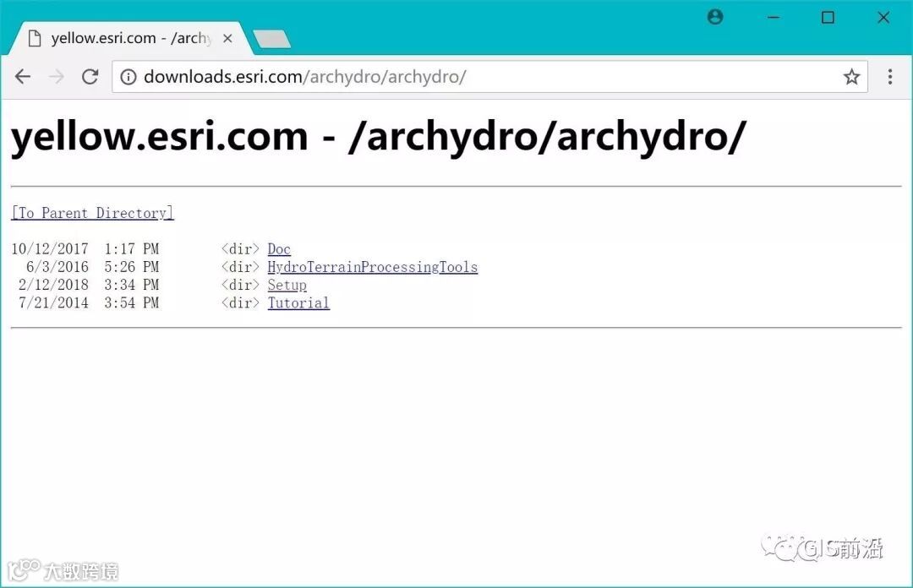The height and width of the screenshot is (588, 913).
Task: Click the <dir> label beside Tutorial
Action: pyautogui.click(x=240, y=302)
